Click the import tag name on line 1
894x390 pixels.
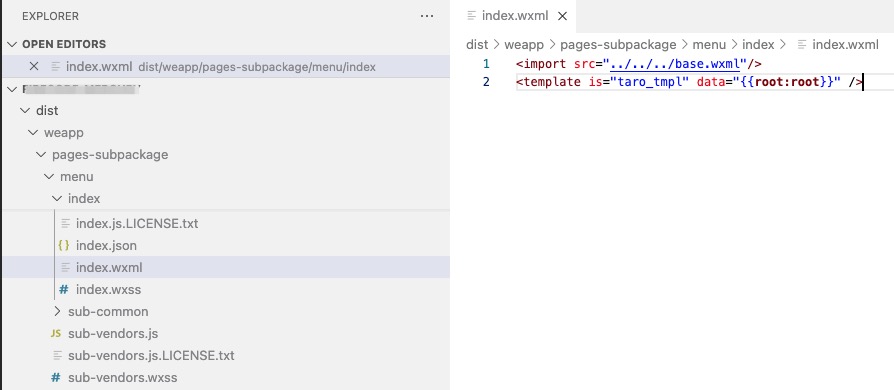[x=544, y=63]
